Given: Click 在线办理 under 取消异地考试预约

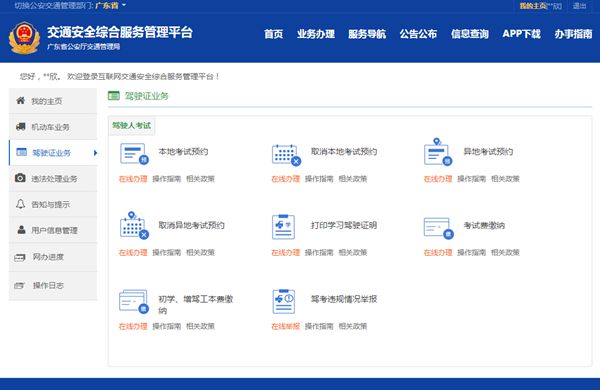Looking at the screenshot, I should [133, 253].
